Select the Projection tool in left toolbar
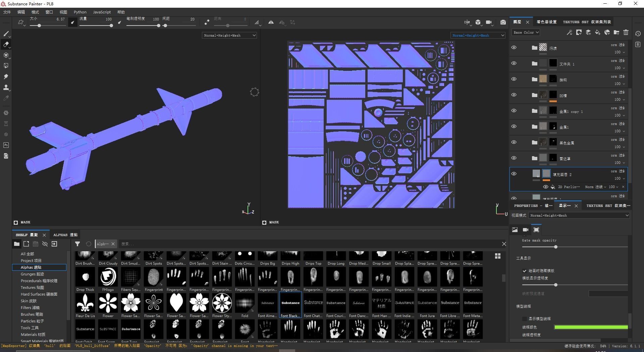The image size is (644, 352). [x=6, y=55]
